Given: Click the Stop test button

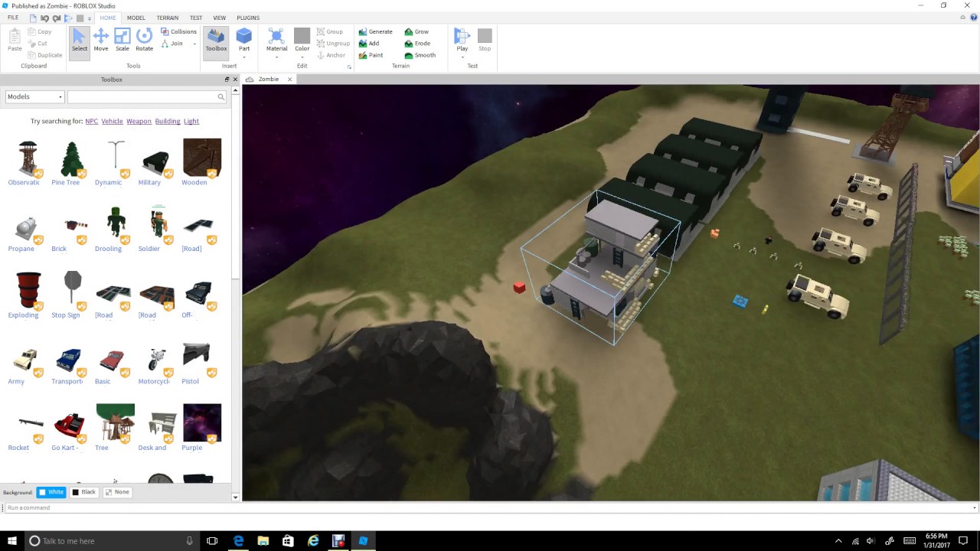Looking at the screenshot, I should click(485, 40).
